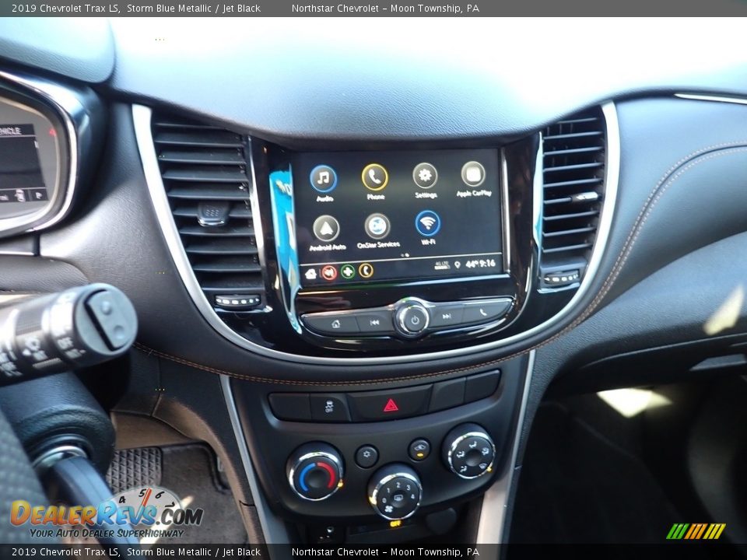Click the red-blue temperature dial
747x560 pixels.
317,471
